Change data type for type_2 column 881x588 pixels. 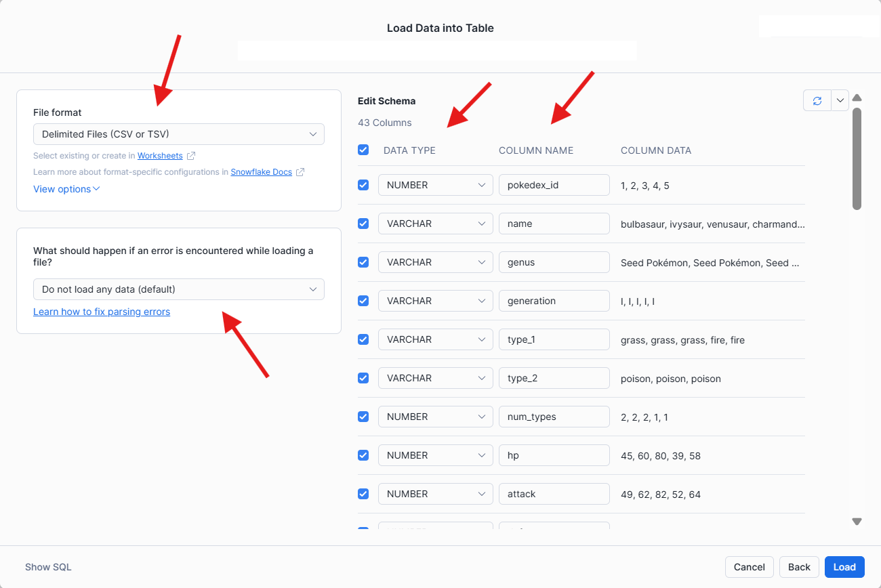(x=436, y=378)
